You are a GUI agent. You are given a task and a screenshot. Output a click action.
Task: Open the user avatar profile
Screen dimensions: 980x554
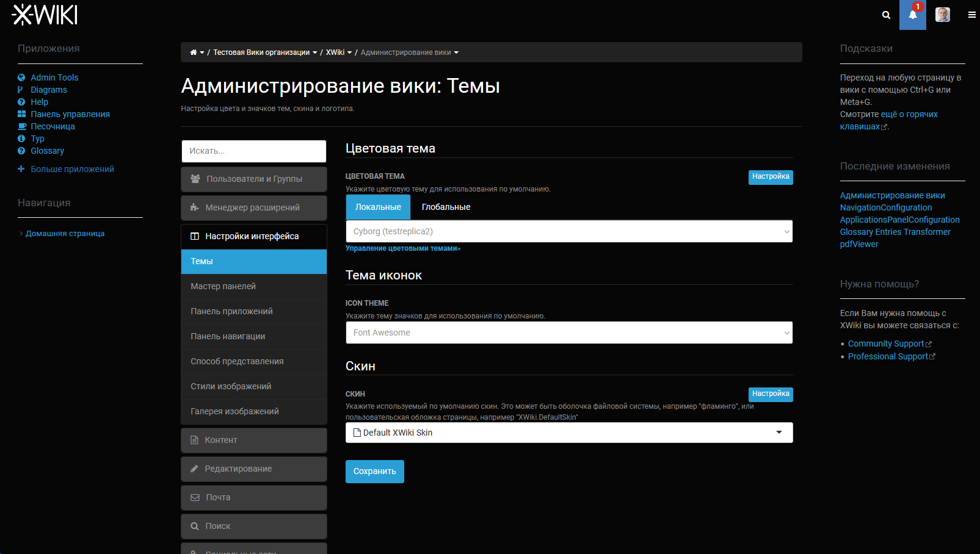tap(943, 15)
